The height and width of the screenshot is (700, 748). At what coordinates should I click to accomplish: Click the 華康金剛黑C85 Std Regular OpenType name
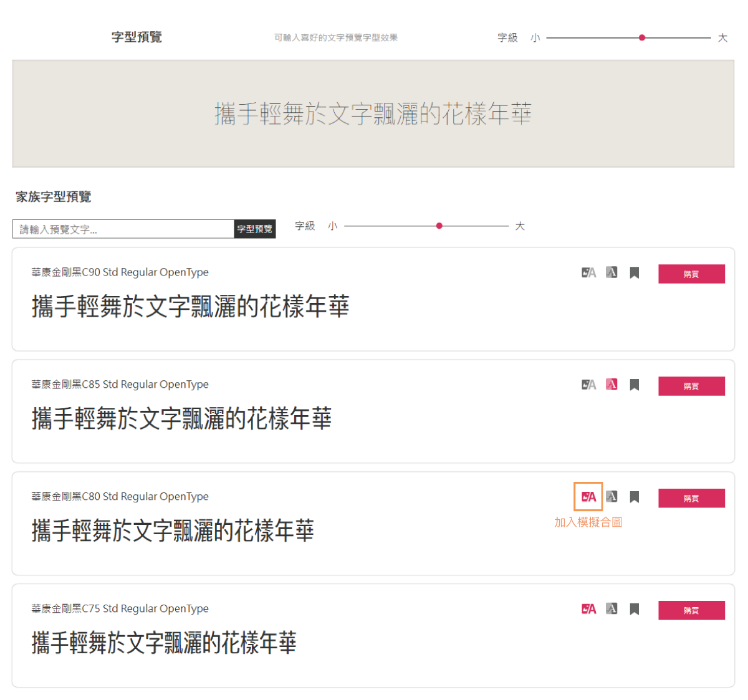120,385
